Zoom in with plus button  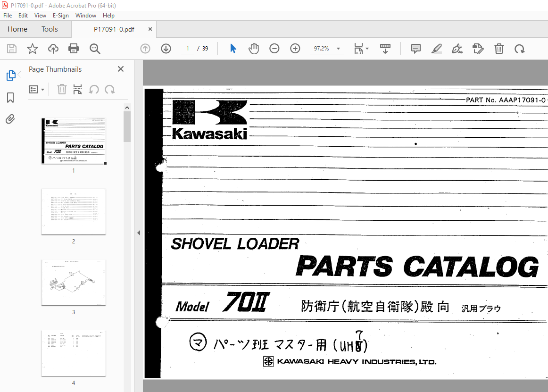(295, 49)
